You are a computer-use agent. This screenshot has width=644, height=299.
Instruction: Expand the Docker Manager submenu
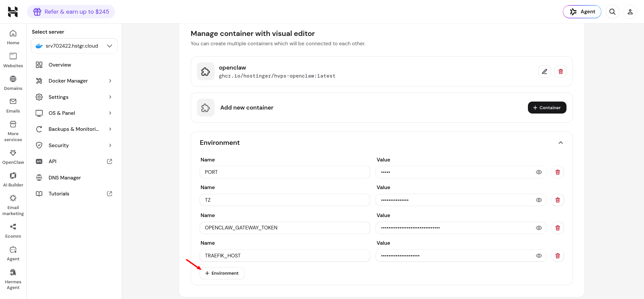(x=110, y=81)
